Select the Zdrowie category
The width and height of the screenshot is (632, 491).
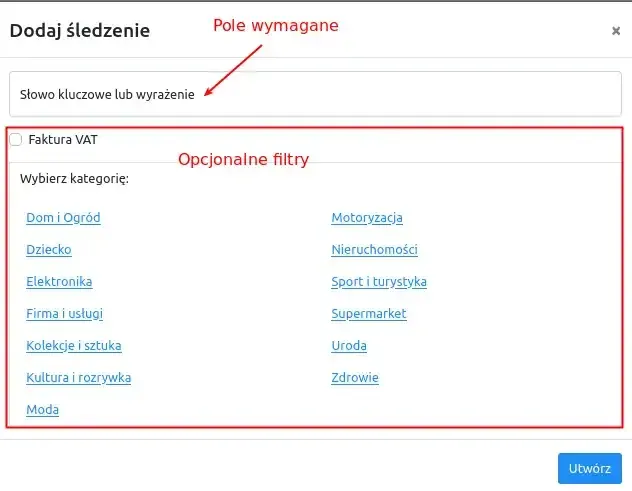pyautogui.click(x=355, y=378)
